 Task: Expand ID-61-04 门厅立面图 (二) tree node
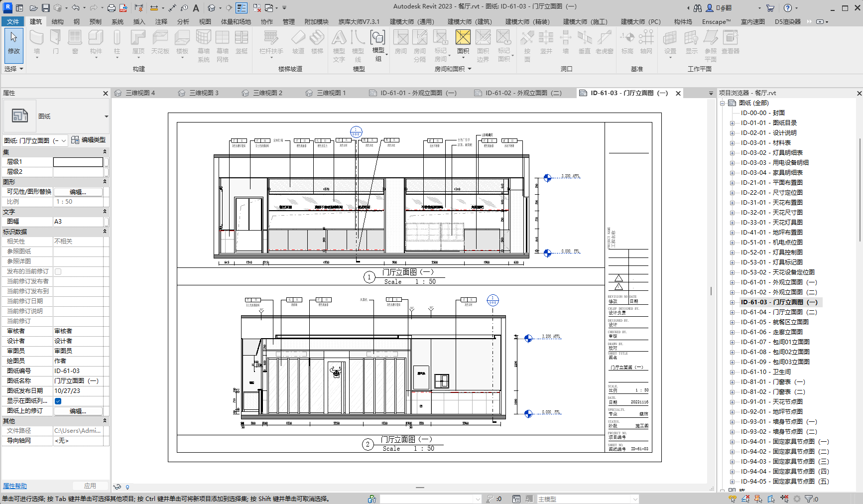click(732, 312)
